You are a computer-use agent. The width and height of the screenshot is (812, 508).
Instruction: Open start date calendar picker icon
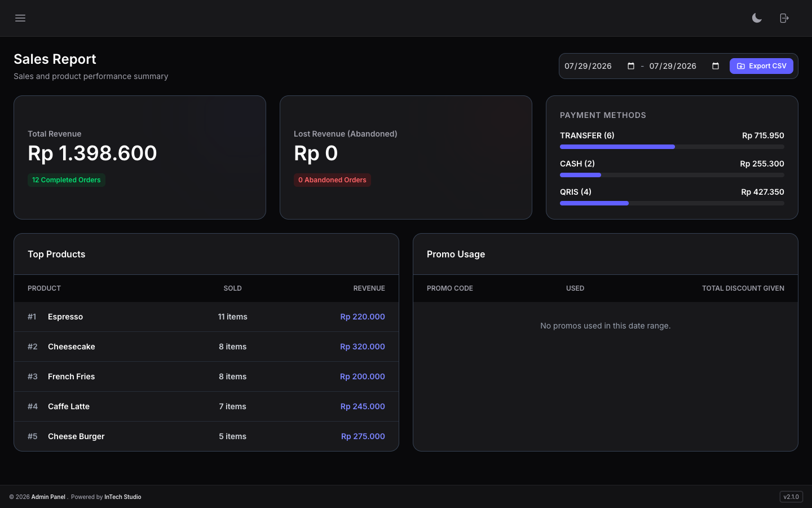coord(631,66)
